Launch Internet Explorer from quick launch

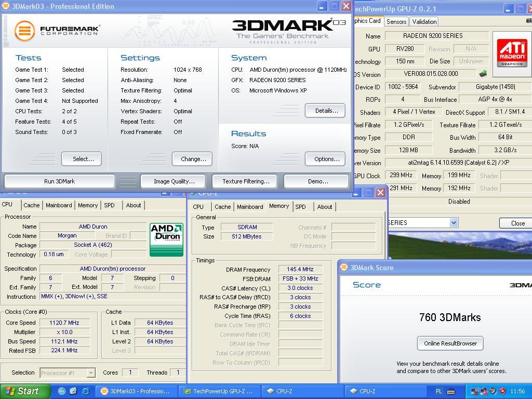pyautogui.click(x=86, y=391)
